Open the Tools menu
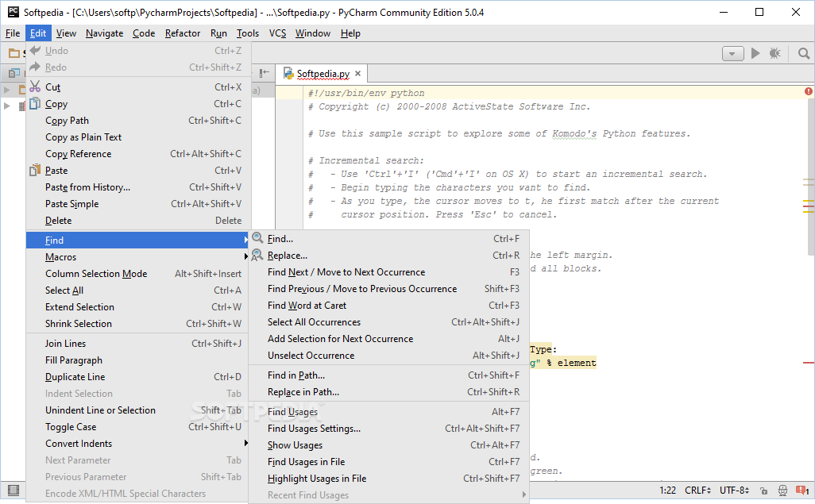 click(x=247, y=33)
